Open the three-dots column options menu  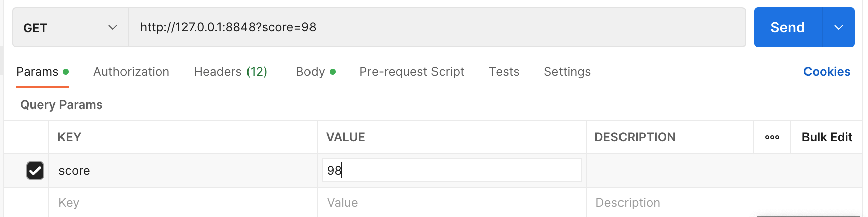[772, 137]
